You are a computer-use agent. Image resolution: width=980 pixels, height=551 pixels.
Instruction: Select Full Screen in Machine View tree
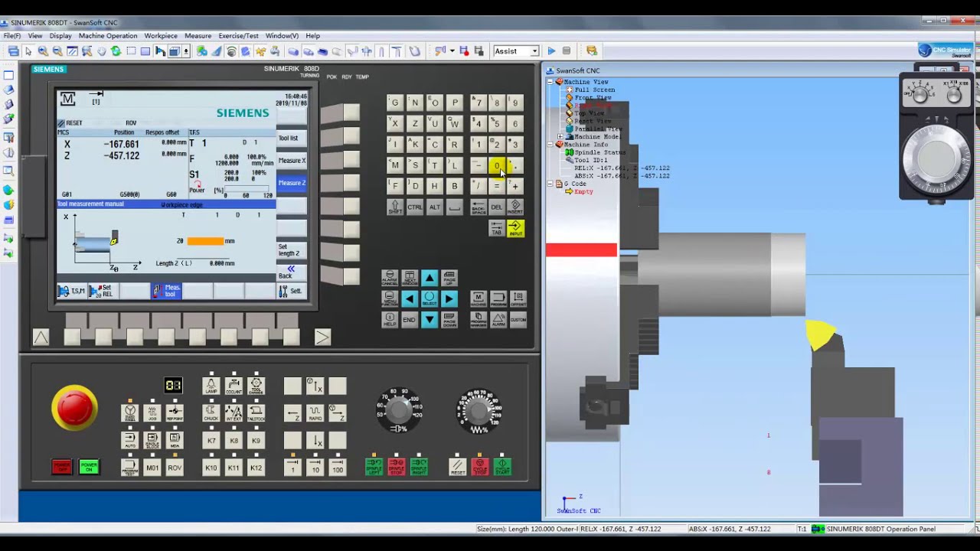click(594, 90)
